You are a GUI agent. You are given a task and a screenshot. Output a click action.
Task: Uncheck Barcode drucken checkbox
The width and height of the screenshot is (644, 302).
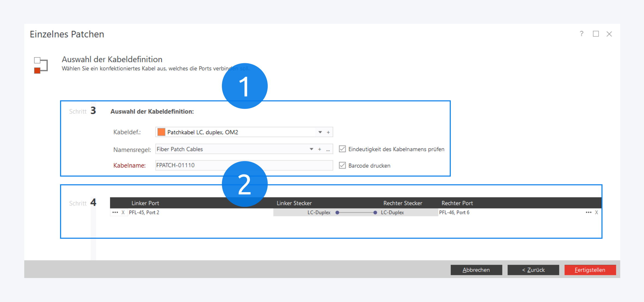point(342,165)
